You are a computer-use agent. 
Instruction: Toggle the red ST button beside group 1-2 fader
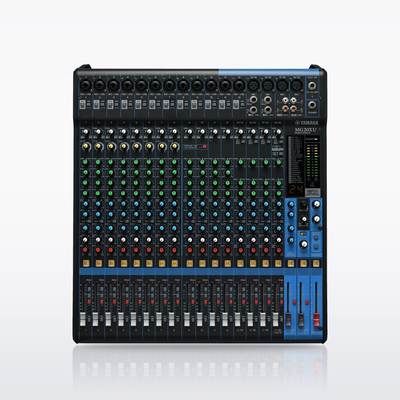tap(294, 302)
